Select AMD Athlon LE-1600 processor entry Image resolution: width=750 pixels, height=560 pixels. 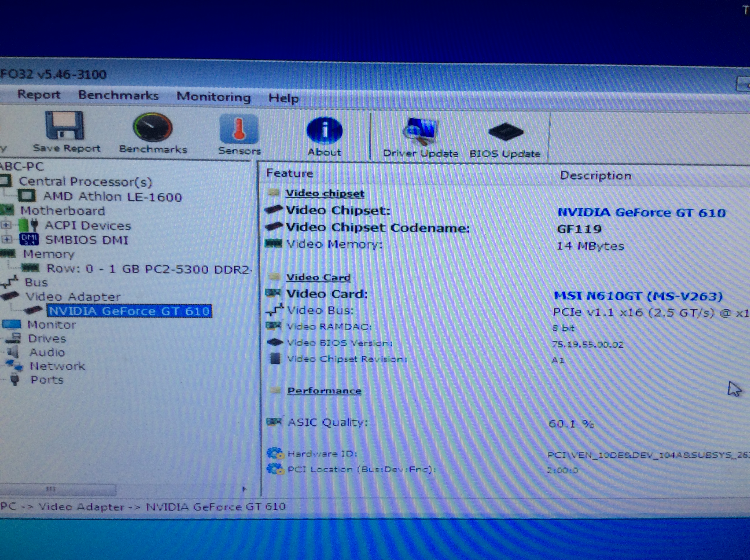click(112, 197)
